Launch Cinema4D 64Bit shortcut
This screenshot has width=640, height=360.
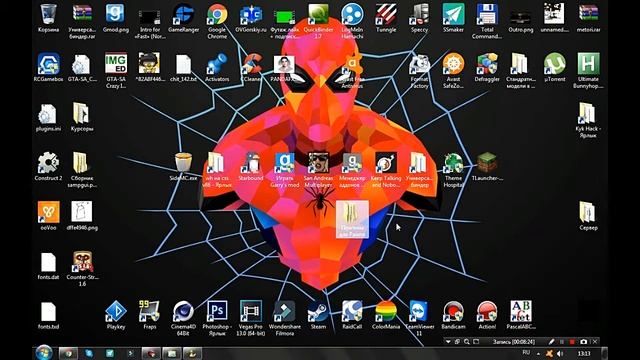click(x=183, y=318)
